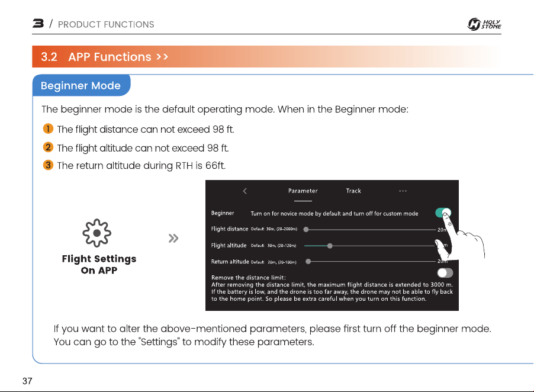Click the 'Flight Settings On APP' caption
The image size is (534, 392).
click(x=99, y=264)
